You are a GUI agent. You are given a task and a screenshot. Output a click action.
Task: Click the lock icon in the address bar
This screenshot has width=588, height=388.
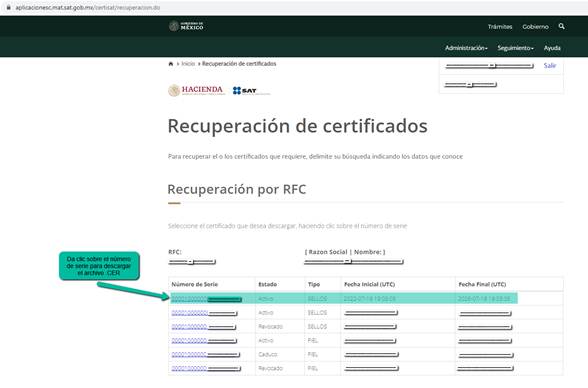click(x=8, y=7)
